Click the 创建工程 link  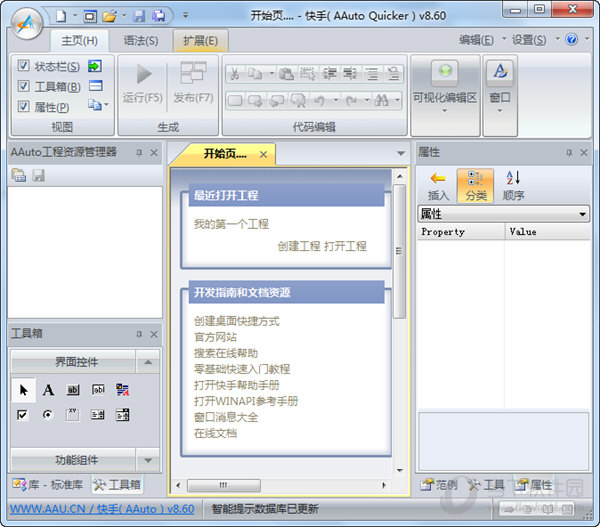point(298,246)
